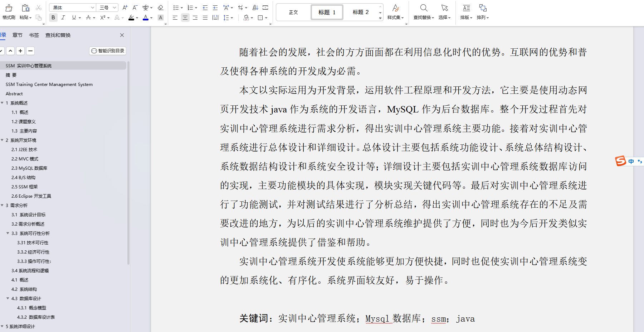
Task: Open the Style Set (样式集) tool
Action: [395, 11]
